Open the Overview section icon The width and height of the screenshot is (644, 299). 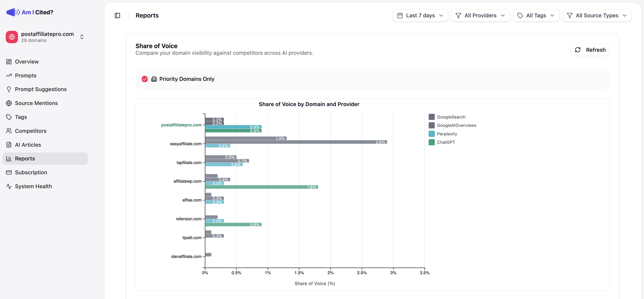click(9, 61)
